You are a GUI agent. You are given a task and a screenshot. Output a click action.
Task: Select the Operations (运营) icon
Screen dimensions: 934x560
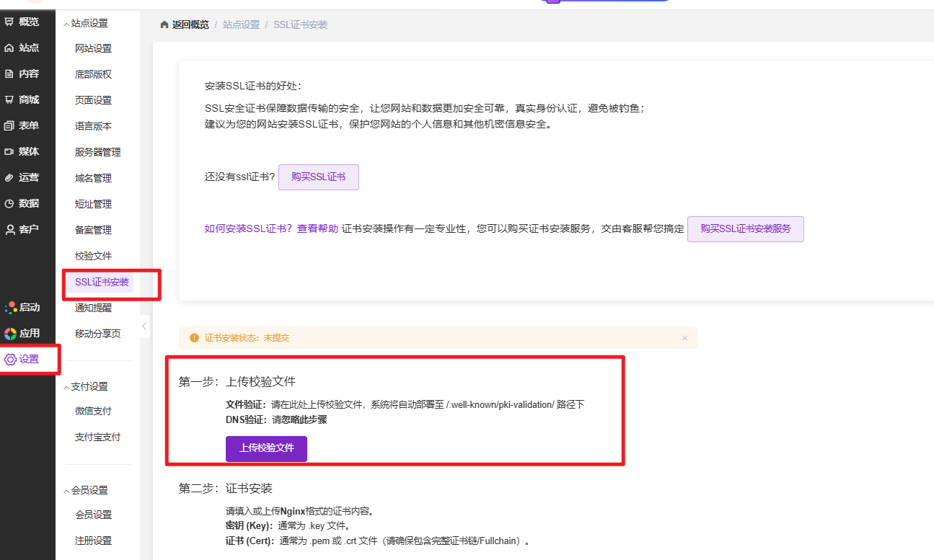pyautogui.click(x=9, y=177)
